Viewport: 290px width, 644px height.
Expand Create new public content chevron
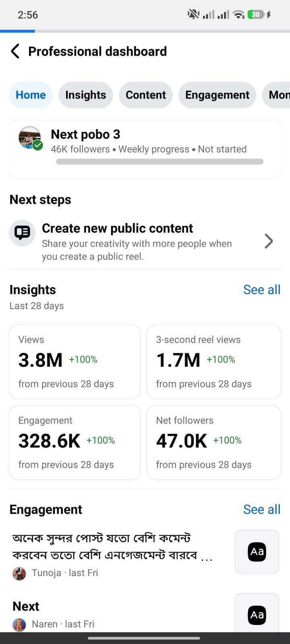[x=269, y=241]
